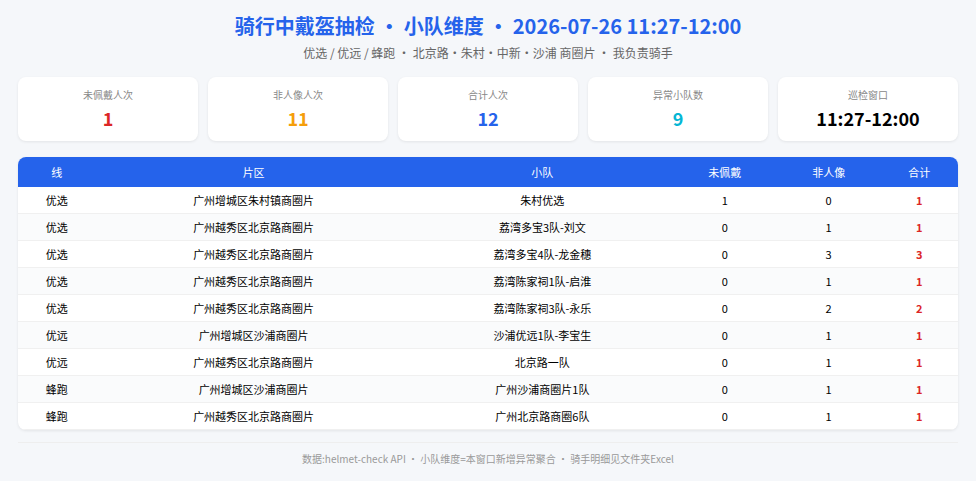This screenshot has width=976, height=481.
Task: Select team cell 广州沙浦商圈片1队
Action: (x=542, y=390)
